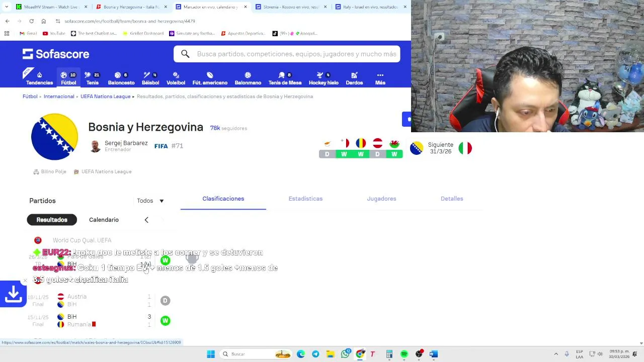The width and height of the screenshot is (644, 362).
Task: Open the Béisbol sport category
Action: [x=150, y=78]
